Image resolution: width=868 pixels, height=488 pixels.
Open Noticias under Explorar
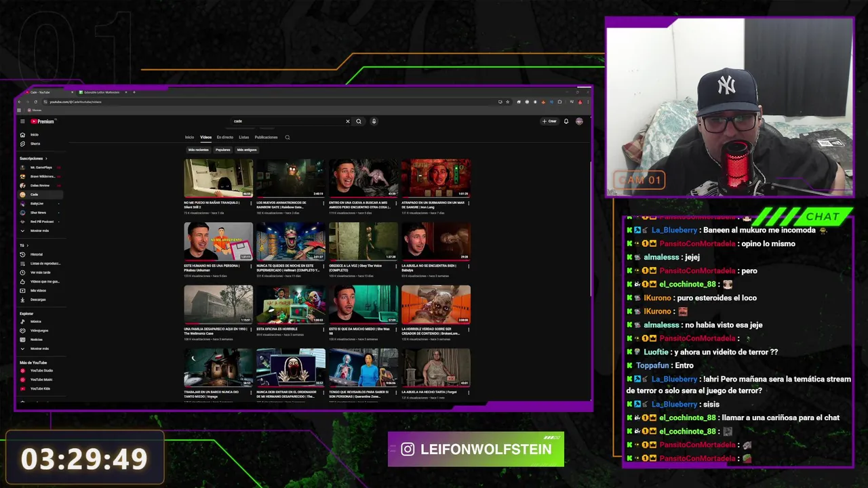click(x=41, y=340)
